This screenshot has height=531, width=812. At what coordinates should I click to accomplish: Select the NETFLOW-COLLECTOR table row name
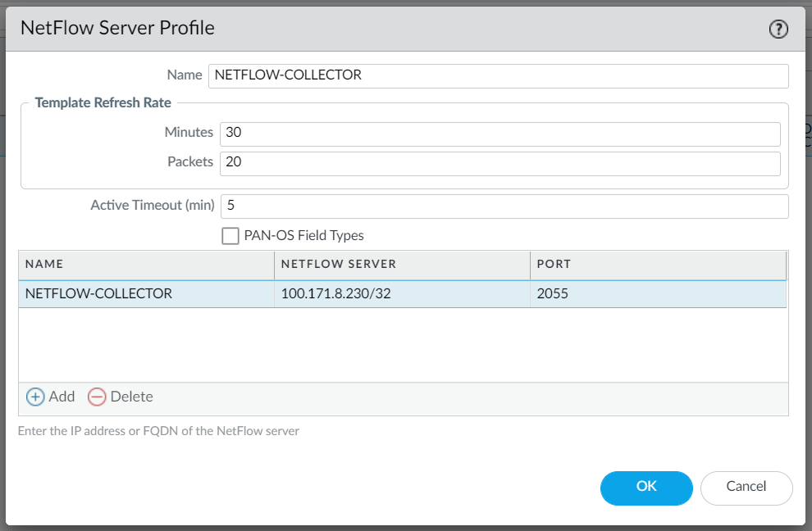pyautogui.click(x=99, y=293)
